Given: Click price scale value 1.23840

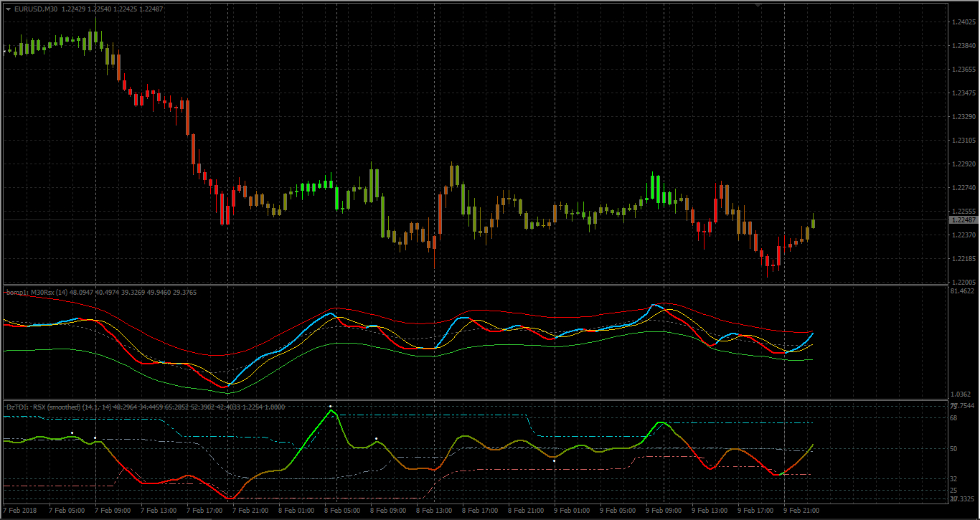Looking at the screenshot, I should pyautogui.click(x=963, y=46).
